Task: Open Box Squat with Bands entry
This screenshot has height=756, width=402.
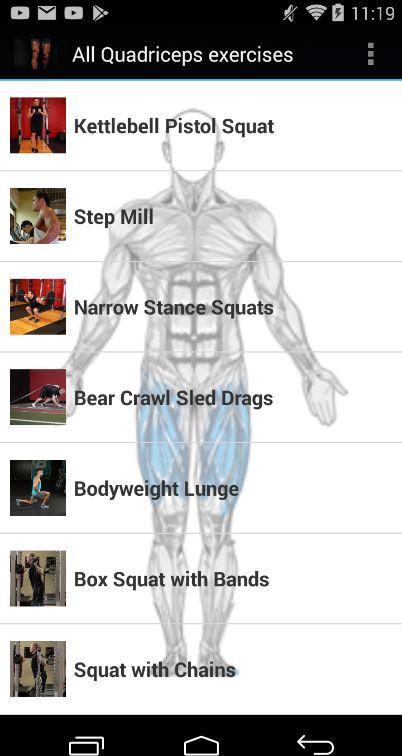Action: pos(201,579)
